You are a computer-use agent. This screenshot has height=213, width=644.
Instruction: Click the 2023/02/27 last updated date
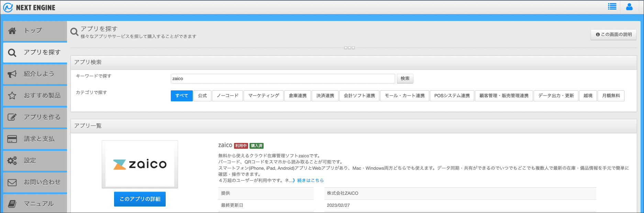tap(338, 205)
